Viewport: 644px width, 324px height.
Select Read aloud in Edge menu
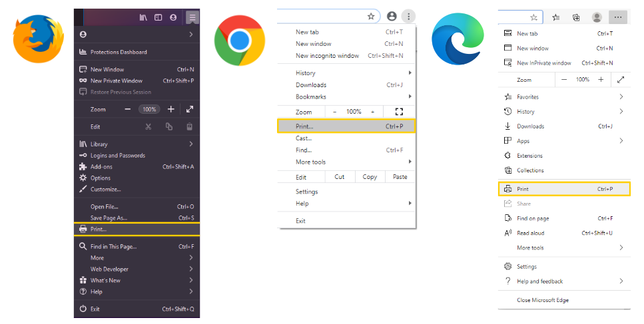tap(564, 233)
